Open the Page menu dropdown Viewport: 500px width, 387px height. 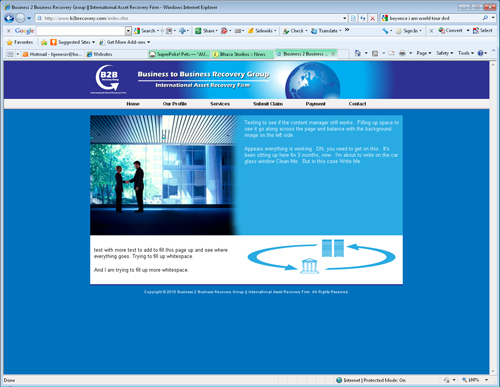424,53
